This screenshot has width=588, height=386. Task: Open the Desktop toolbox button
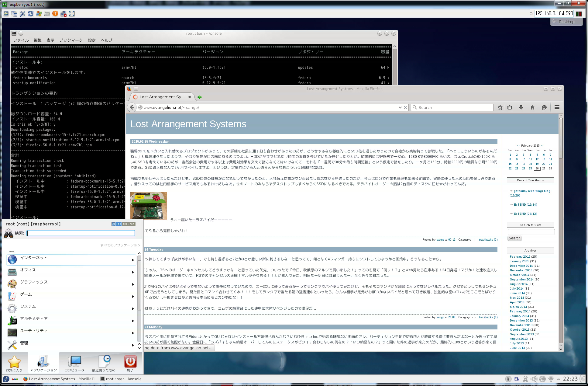[x=566, y=22]
